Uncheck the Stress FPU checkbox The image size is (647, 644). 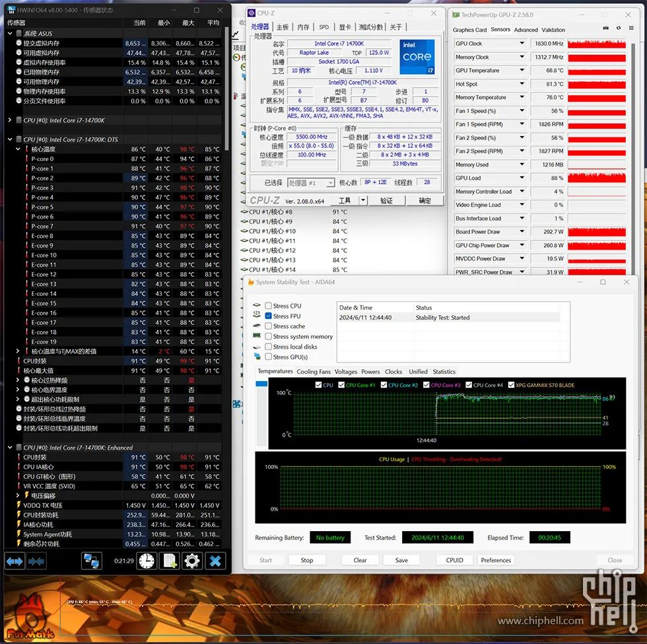pyautogui.click(x=269, y=316)
